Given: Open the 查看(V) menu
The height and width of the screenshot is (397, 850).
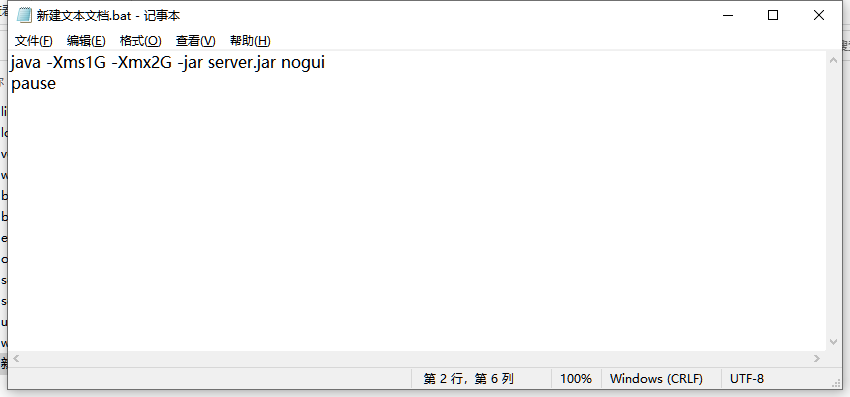Looking at the screenshot, I should tap(196, 41).
